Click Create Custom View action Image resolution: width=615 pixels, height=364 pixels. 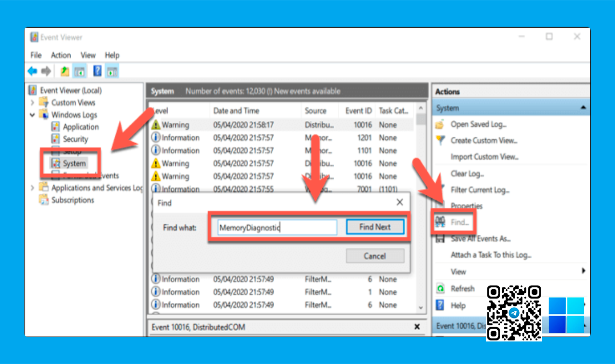coord(484,140)
